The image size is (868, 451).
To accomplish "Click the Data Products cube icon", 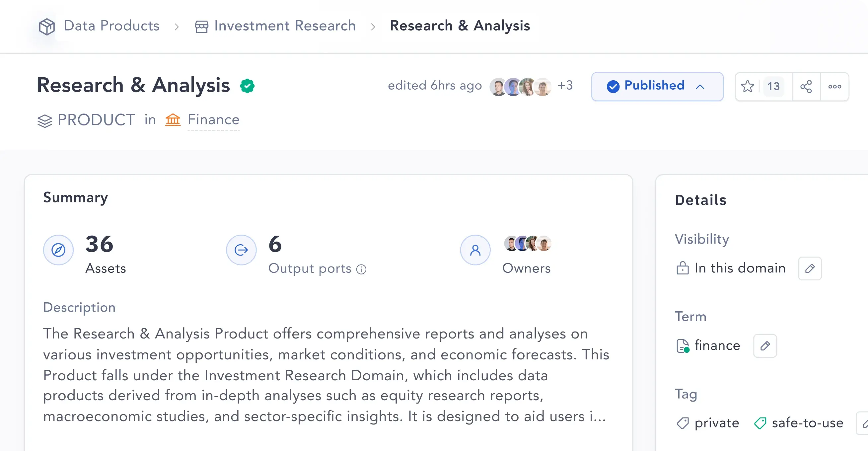I will (x=46, y=26).
